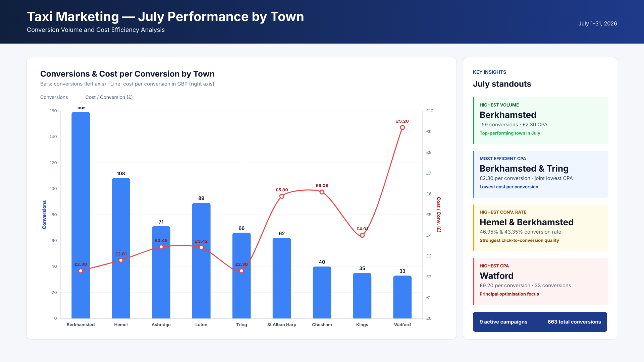
Task: Toggle the Conversions legend entry
Action: (x=54, y=97)
